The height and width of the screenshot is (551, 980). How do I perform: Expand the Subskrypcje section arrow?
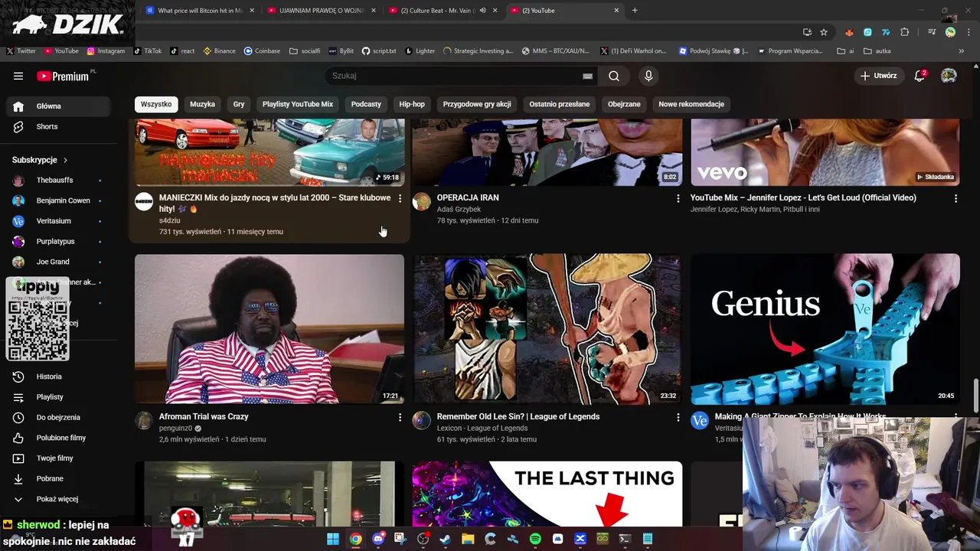(x=65, y=160)
